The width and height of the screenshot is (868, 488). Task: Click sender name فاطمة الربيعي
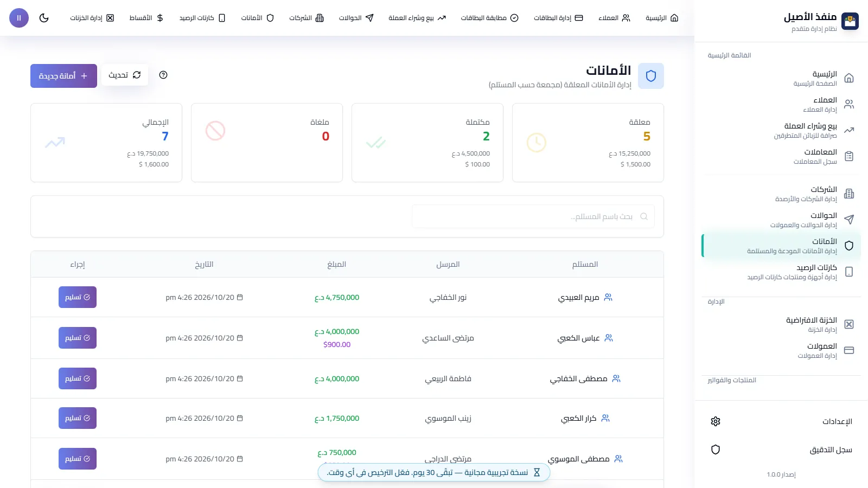pos(448,378)
